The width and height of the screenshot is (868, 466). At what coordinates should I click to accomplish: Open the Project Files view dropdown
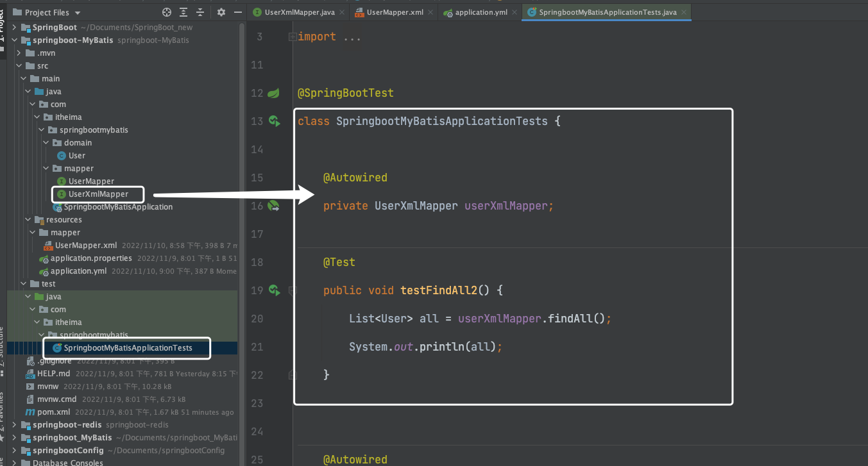(78, 13)
